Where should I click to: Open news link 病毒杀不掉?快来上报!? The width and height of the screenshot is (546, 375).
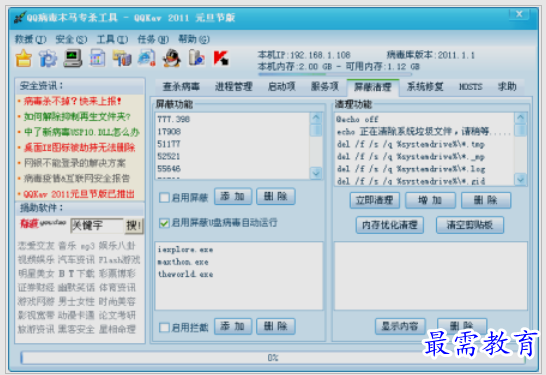72,101
